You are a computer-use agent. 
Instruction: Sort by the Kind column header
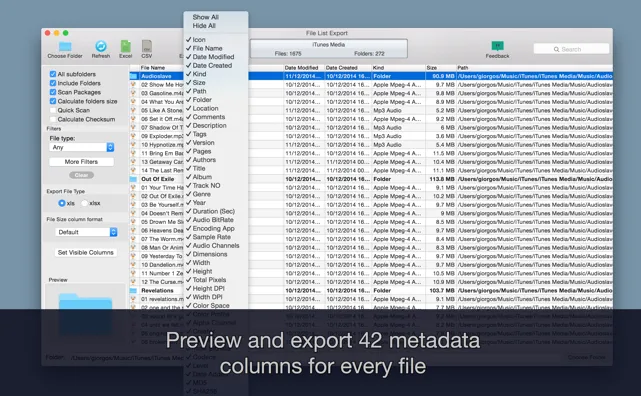(398, 68)
